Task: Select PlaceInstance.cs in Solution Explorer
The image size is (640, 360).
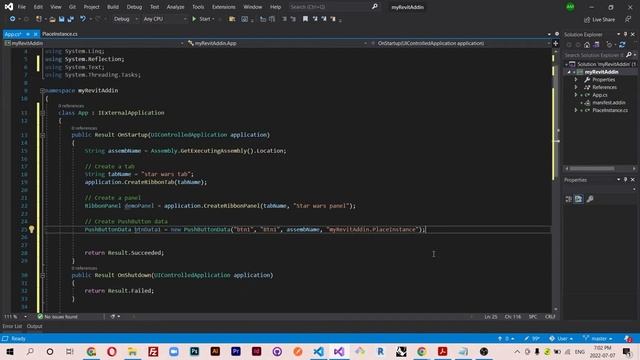Action: pyautogui.click(x=610, y=111)
